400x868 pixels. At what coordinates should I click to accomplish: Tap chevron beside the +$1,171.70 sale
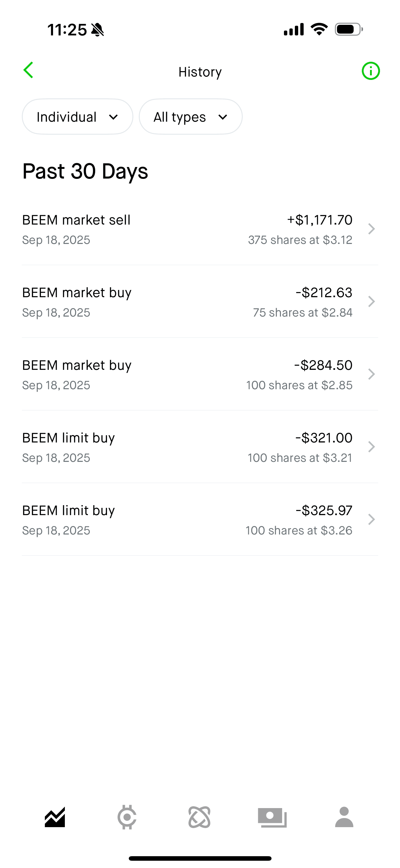pos(371,229)
